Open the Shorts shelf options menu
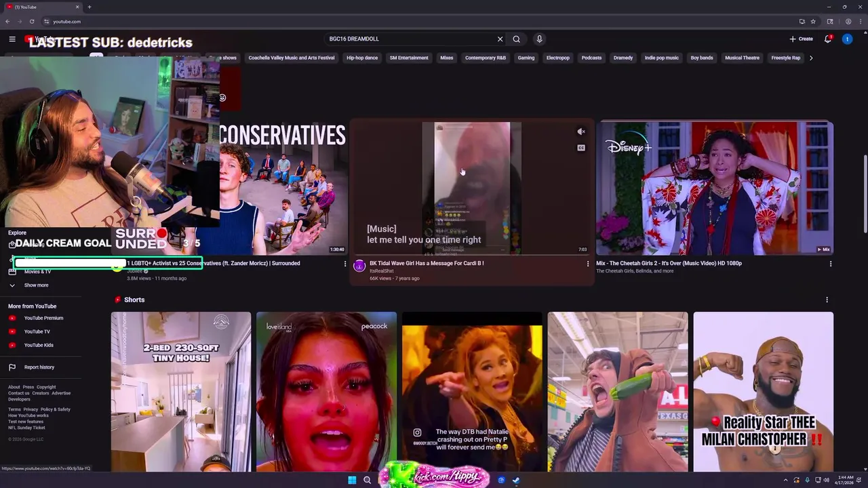Viewport: 868px width, 488px height. [x=827, y=300]
